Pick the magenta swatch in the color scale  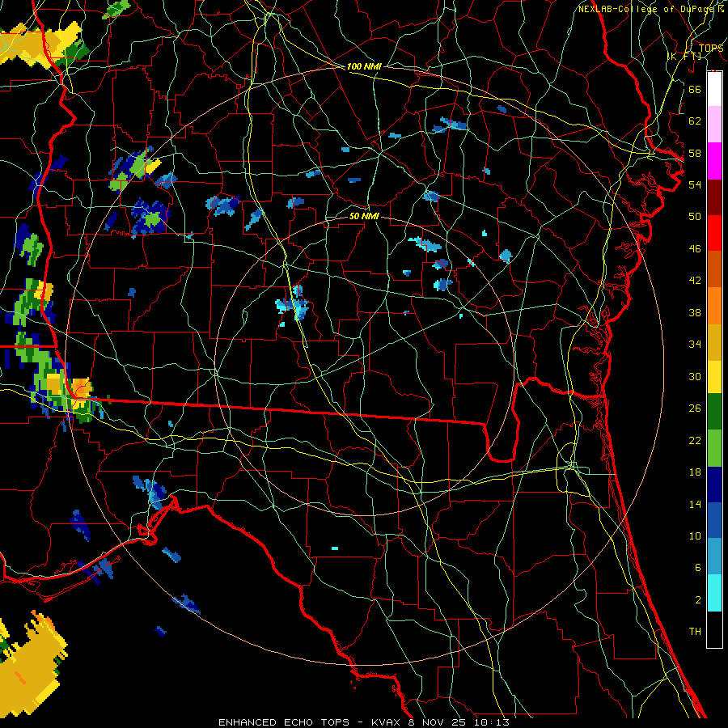coord(714,161)
